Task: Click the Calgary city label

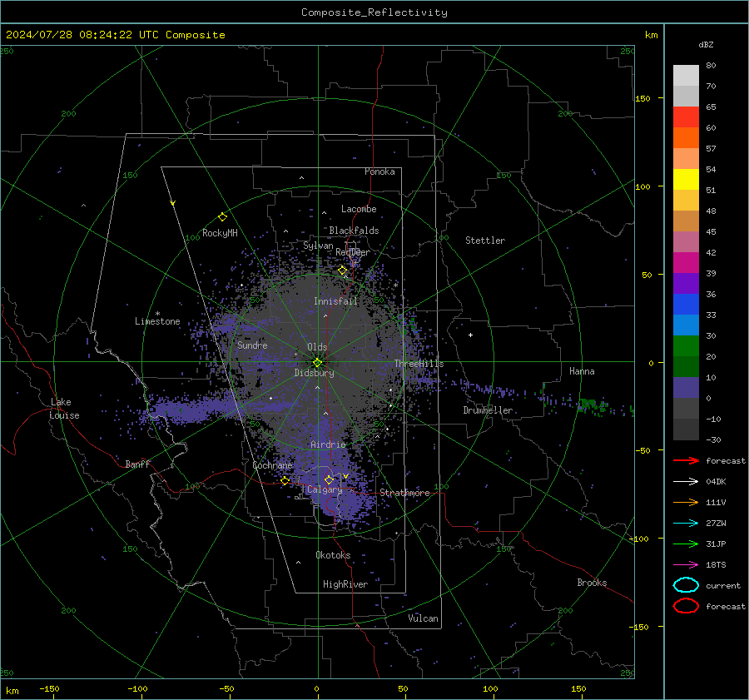Action: pos(325,489)
